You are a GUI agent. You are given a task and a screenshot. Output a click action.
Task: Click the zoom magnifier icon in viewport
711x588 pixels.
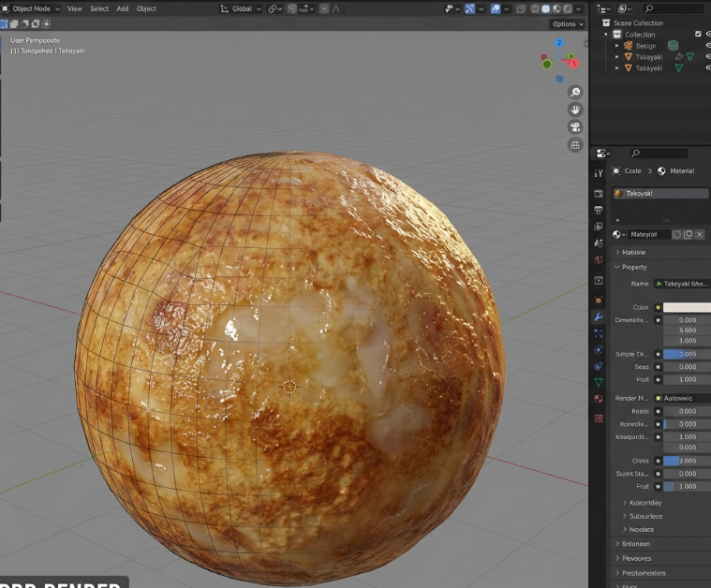pyautogui.click(x=575, y=92)
